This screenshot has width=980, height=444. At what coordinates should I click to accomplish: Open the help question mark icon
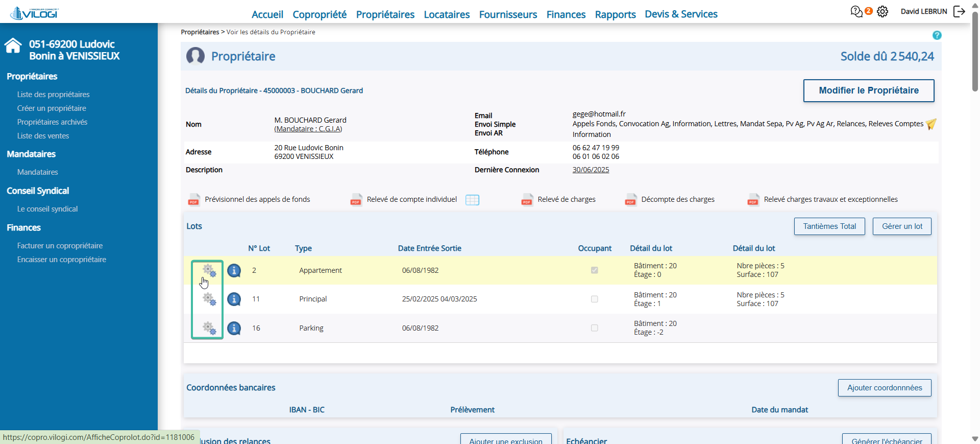(x=937, y=35)
